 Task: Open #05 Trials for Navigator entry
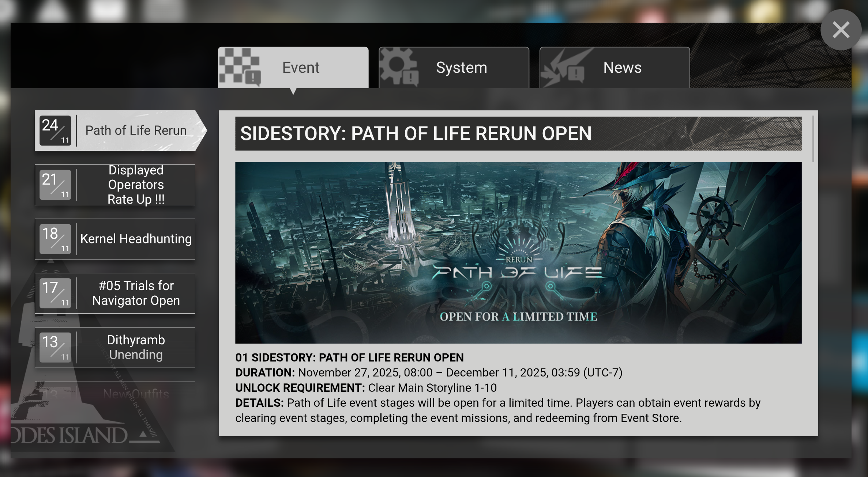point(136,293)
